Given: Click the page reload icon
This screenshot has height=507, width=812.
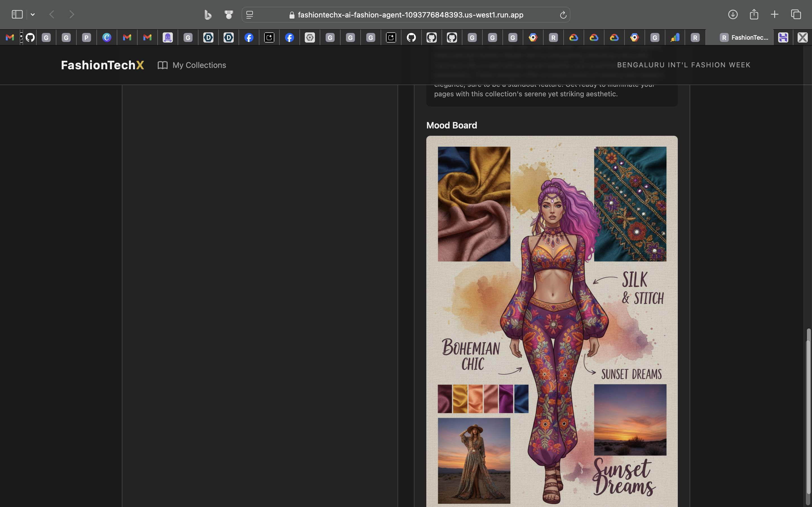Looking at the screenshot, I should point(563,15).
